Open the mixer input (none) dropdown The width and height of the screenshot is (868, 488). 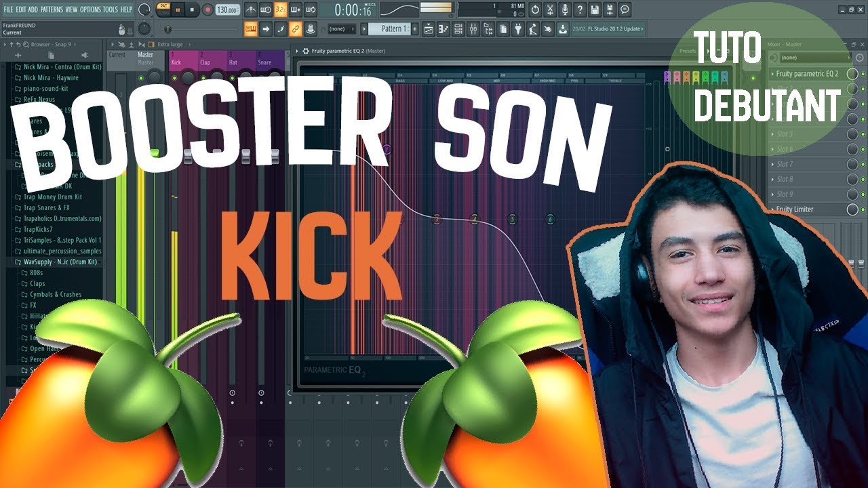(814, 58)
